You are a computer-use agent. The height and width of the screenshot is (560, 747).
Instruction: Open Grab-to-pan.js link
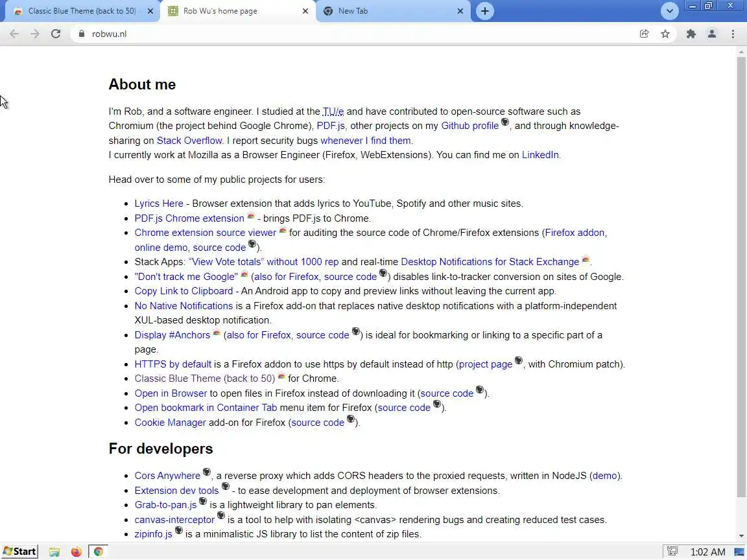tap(165, 505)
